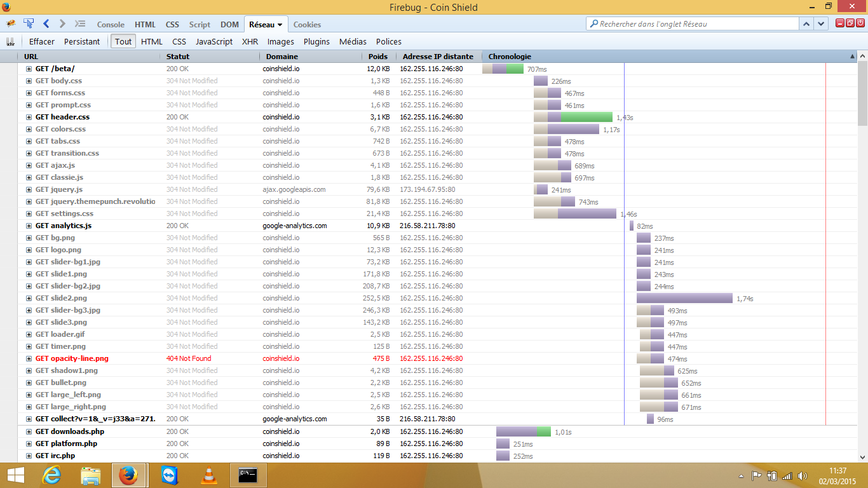
Task: Open Internet Explorer from the taskbar
Action: (x=52, y=475)
